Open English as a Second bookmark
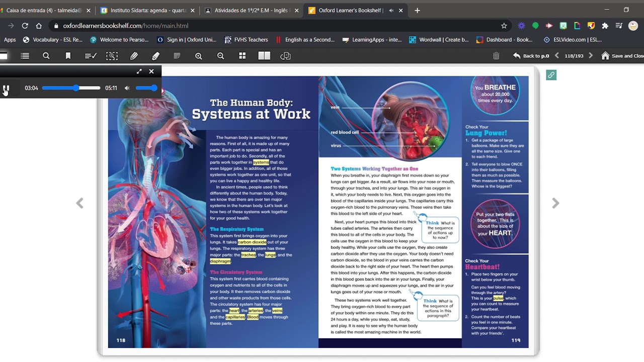This screenshot has height=362, width=644. [x=305, y=40]
